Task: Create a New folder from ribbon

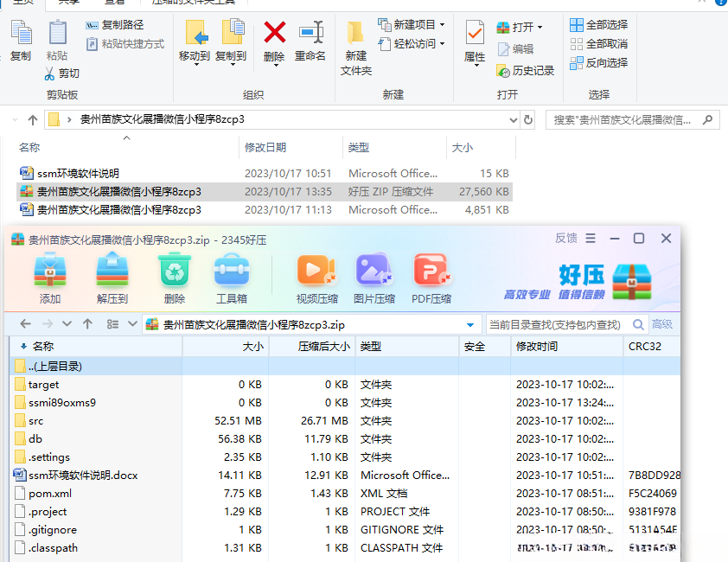Action: [356, 48]
